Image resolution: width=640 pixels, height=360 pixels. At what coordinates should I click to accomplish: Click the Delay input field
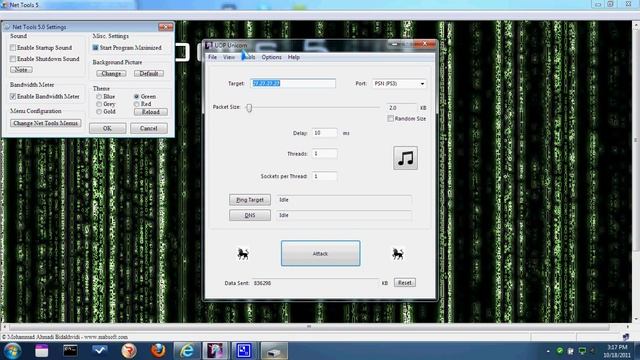click(x=325, y=133)
